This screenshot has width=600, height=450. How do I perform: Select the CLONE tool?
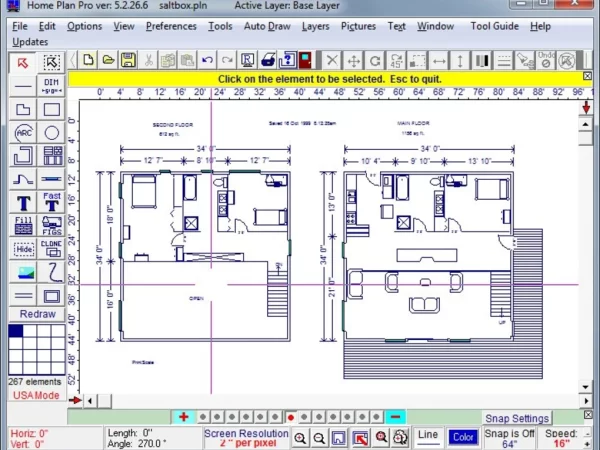click(x=51, y=249)
